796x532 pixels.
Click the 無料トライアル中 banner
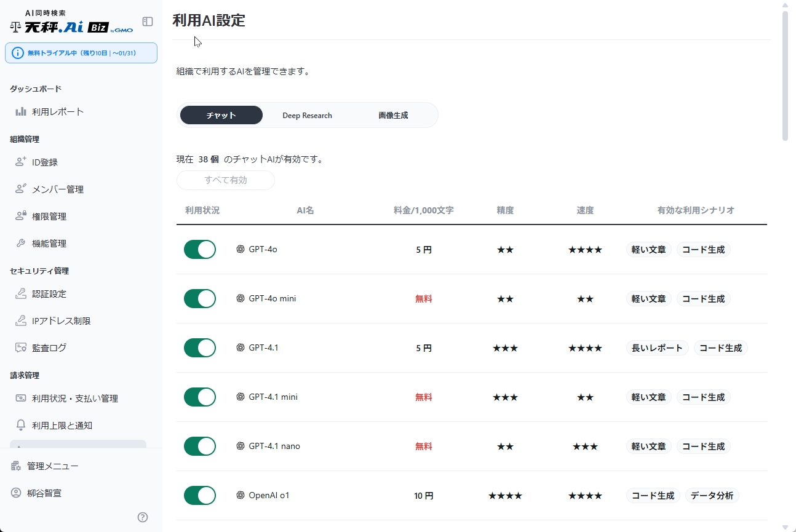[x=81, y=53]
